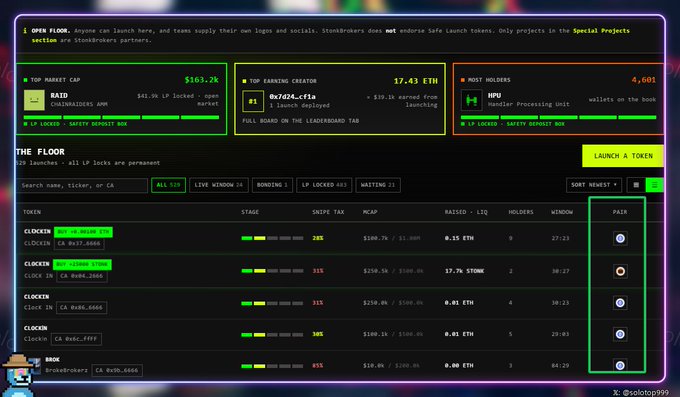This screenshot has width=680, height=397.
Task: Select the BONDING 1 filter tab
Action: pos(272,185)
